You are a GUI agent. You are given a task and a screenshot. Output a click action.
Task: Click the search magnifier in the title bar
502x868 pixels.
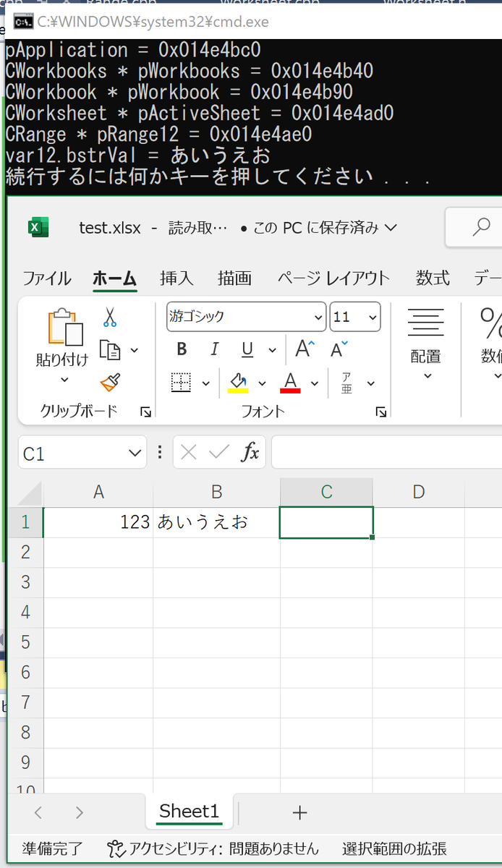(481, 228)
